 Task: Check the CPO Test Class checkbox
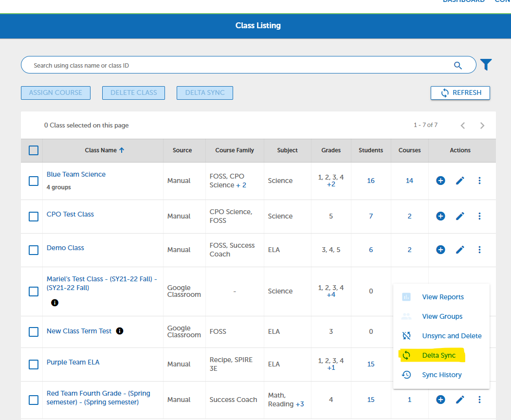[x=34, y=217]
